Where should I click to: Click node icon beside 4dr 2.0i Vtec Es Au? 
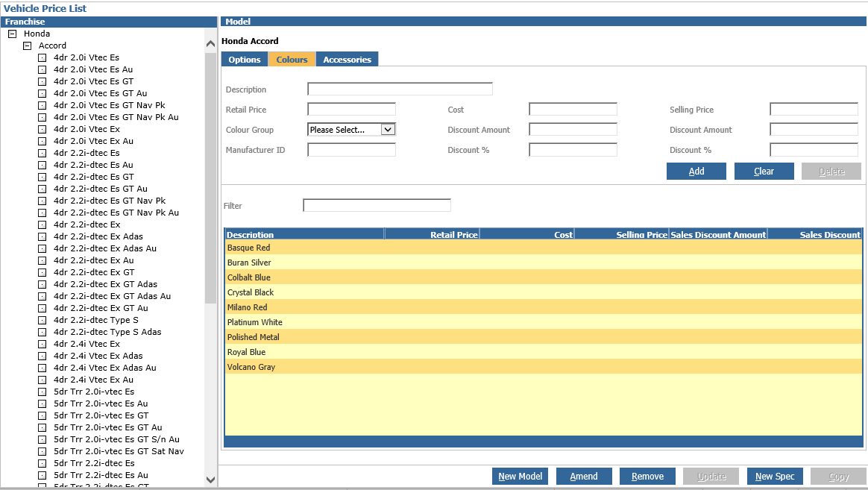tap(42, 70)
